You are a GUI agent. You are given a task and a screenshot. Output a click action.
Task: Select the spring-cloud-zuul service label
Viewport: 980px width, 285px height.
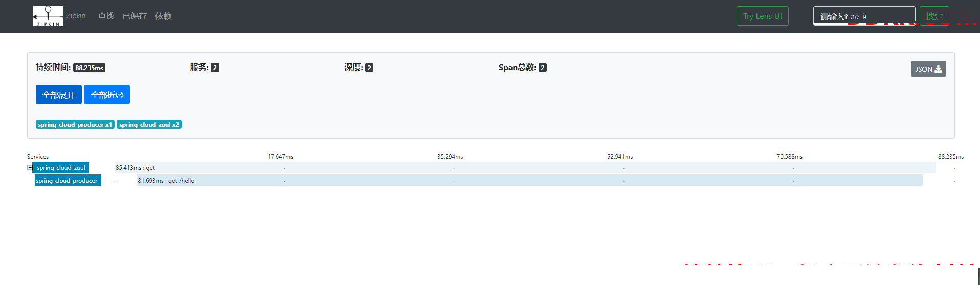point(60,168)
